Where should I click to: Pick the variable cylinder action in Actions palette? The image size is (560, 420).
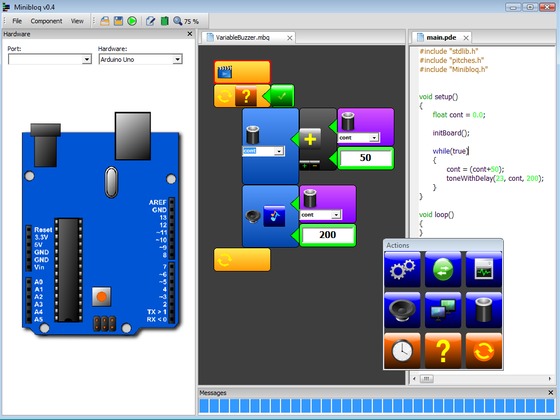[x=484, y=310]
